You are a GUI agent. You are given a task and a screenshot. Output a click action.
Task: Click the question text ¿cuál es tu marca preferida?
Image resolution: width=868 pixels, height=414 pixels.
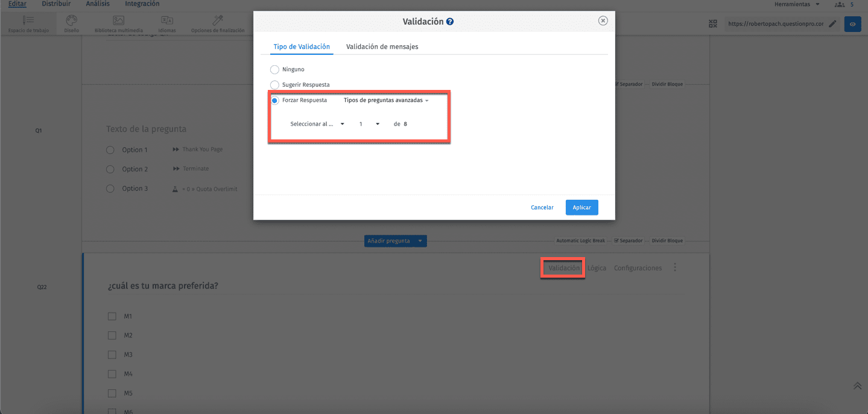[x=162, y=286]
